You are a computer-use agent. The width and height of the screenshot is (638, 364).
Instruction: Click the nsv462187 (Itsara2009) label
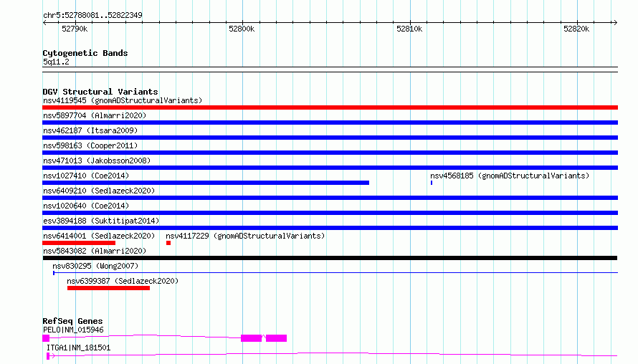tap(90, 130)
